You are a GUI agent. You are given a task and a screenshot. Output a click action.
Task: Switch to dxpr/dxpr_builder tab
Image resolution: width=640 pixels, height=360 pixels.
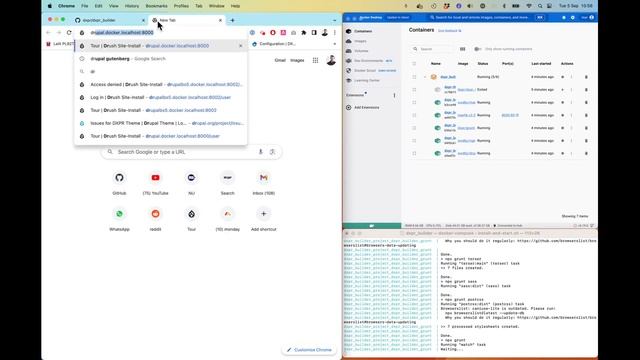[109, 20]
